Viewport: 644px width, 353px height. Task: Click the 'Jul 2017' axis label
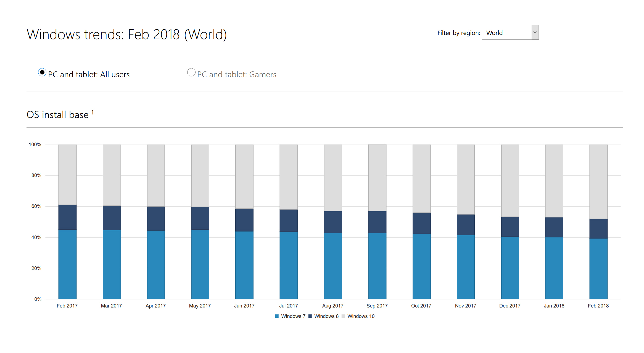pos(288,306)
